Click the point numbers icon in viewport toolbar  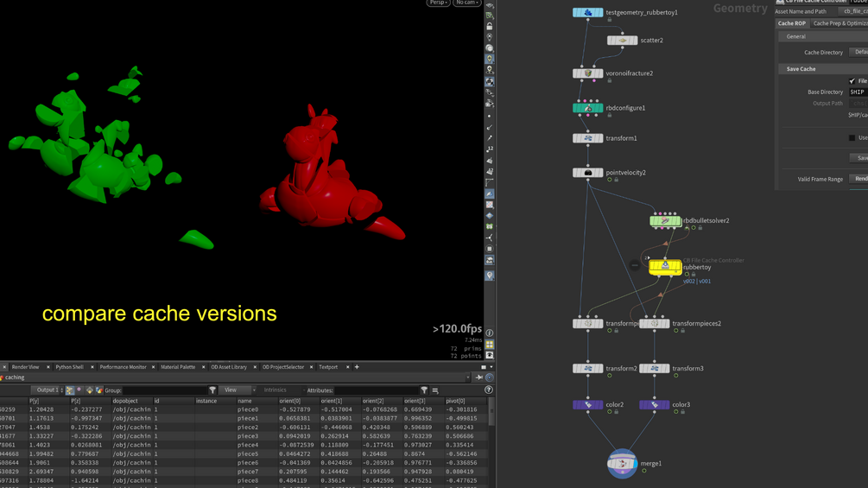[x=490, y=149]
